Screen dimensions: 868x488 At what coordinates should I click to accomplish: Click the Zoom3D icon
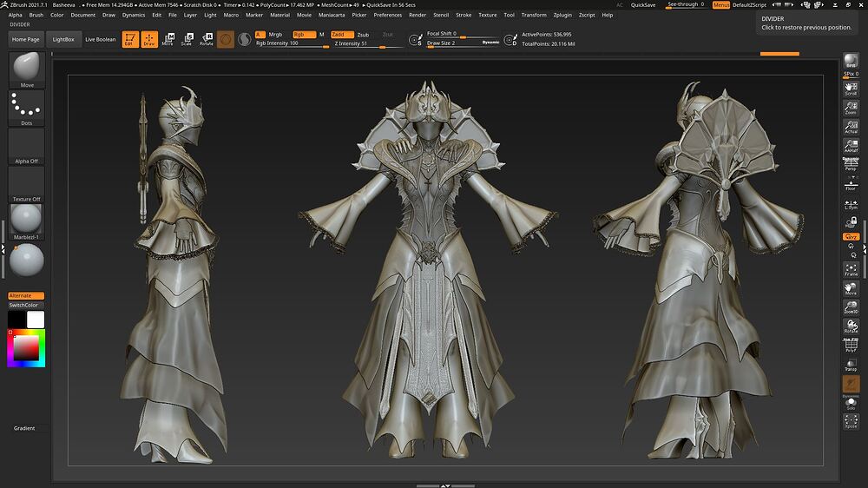pyautogui.click(x=851, y=307)
